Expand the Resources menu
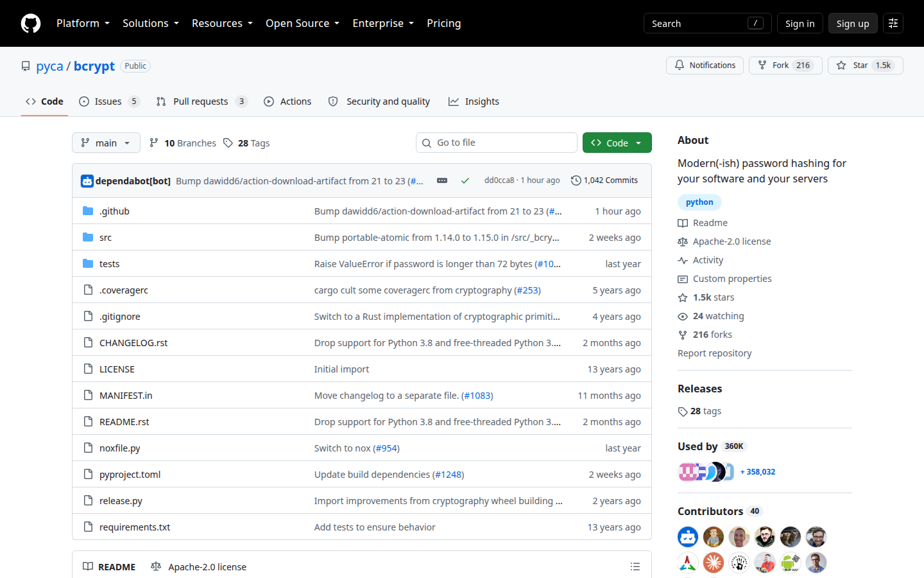The image size is (924, 578). point(222,23)
